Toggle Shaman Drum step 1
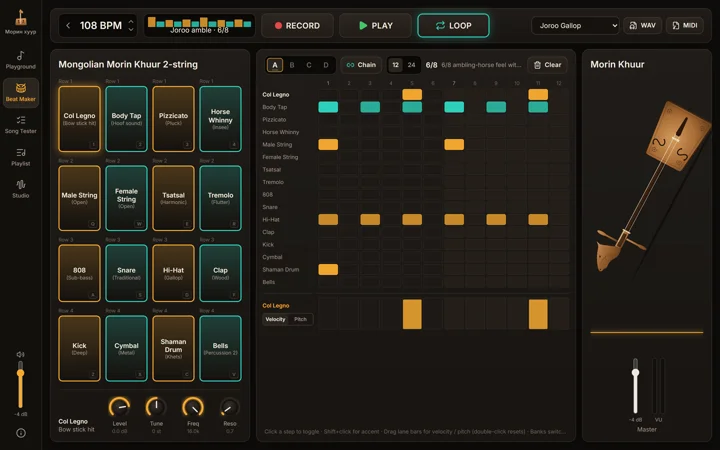Image resolution: width=720 pixels, height=450 pixels. [328, 270]
